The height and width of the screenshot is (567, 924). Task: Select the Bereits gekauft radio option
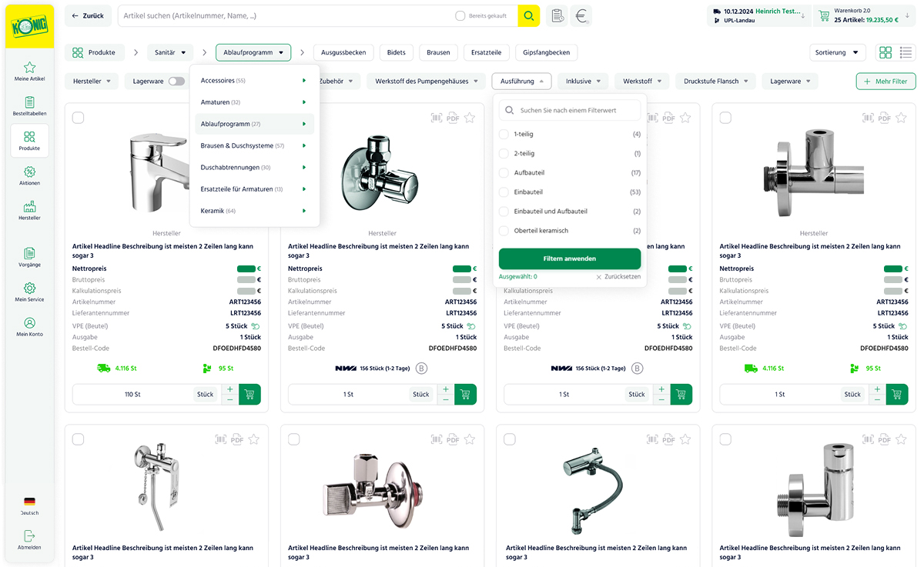[x=460, y=15]
